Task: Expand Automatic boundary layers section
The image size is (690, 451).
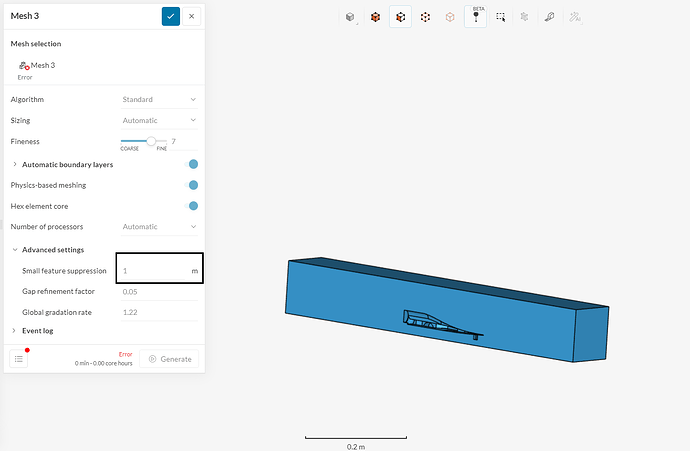Action: [15, 164]
